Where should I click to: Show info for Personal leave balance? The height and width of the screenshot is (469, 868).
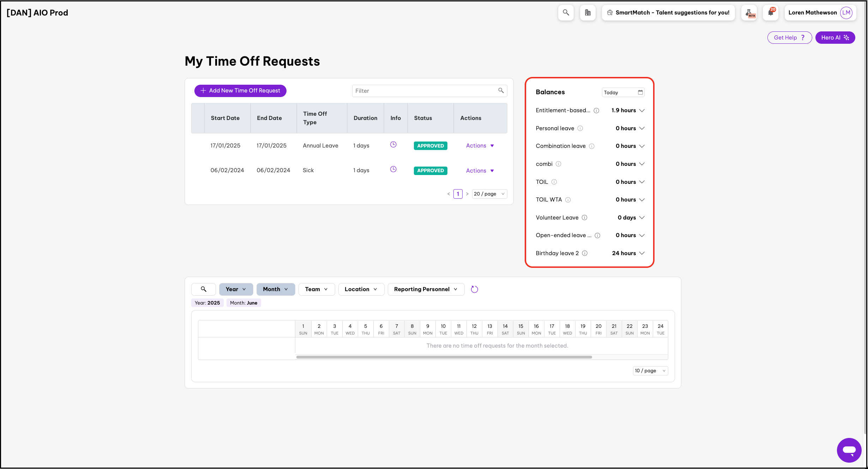pos(580,128)
